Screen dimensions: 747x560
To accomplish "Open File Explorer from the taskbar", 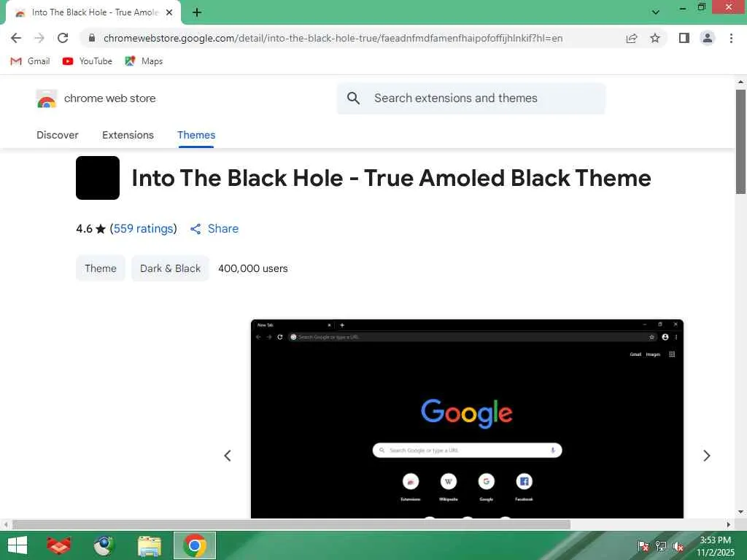I will 149,545.
